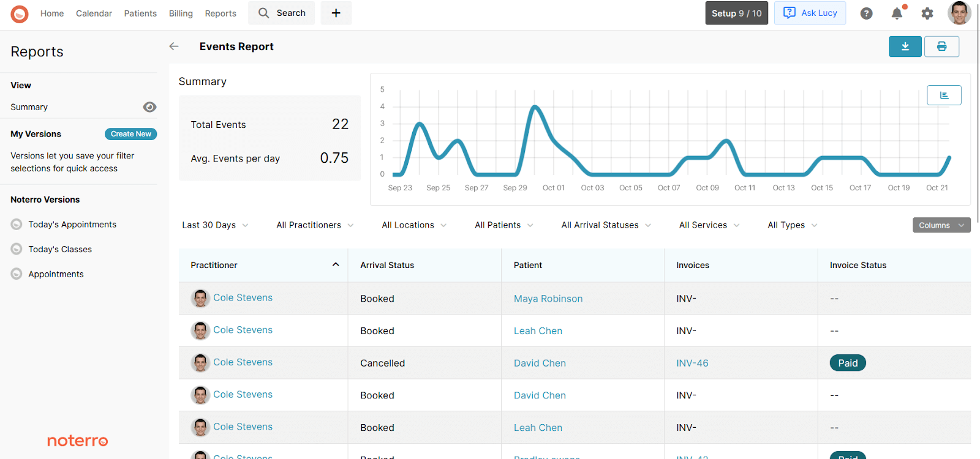This screenshot has height=459, width=980.
Task: Print the Events Report
Action: tap(942, 47)
